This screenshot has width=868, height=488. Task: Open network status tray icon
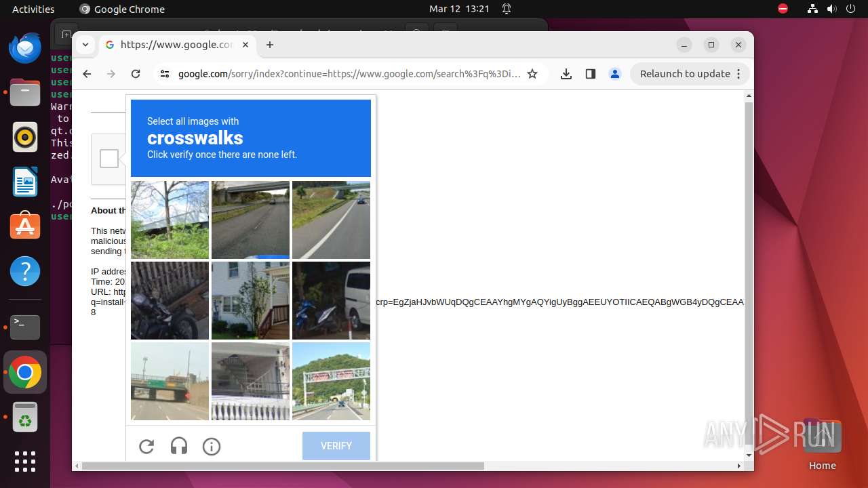click(812, 9)
